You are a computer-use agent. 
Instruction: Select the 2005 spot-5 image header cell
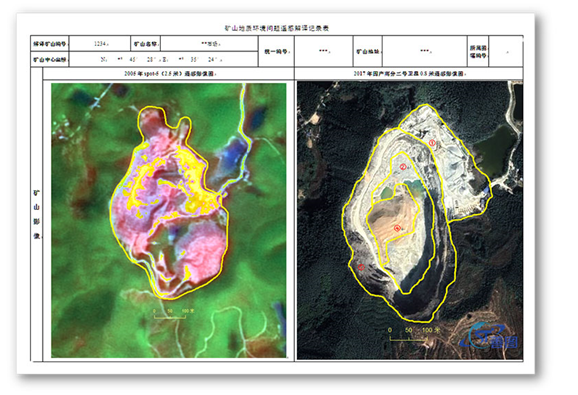(x=169, y=74)
